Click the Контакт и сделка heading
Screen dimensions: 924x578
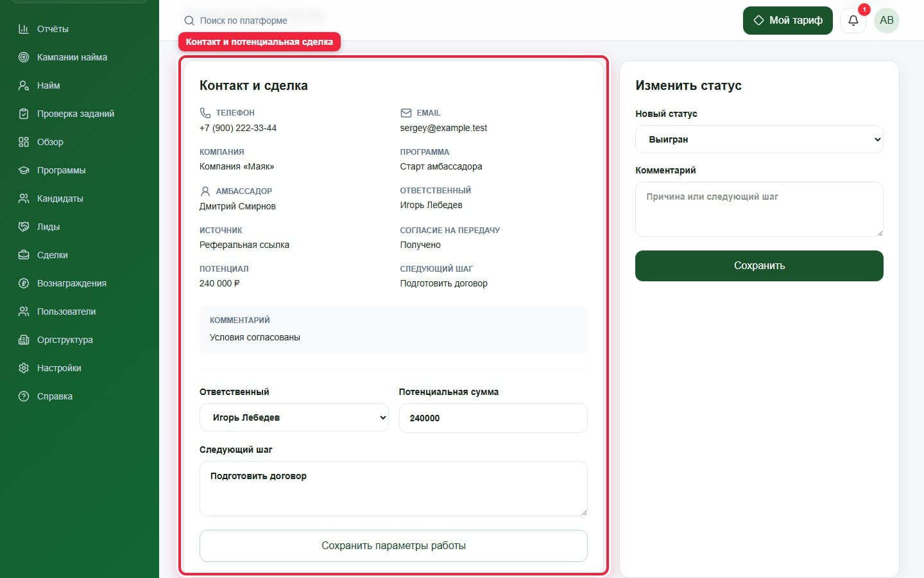click(x=253, y=85)
